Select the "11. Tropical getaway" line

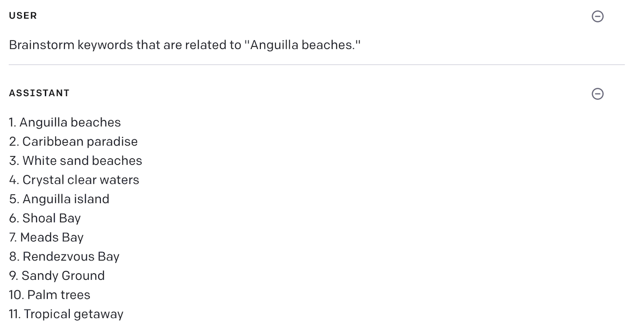point(66,314)
